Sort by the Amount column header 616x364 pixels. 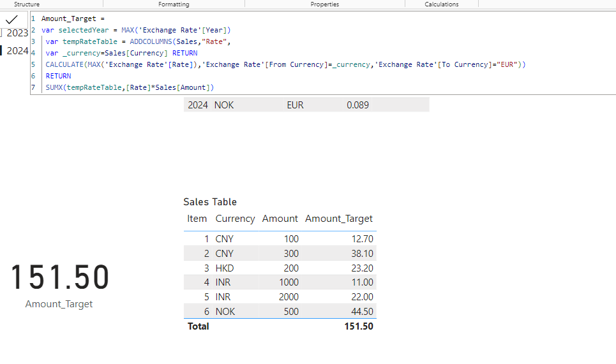click(x=280, y=219)
